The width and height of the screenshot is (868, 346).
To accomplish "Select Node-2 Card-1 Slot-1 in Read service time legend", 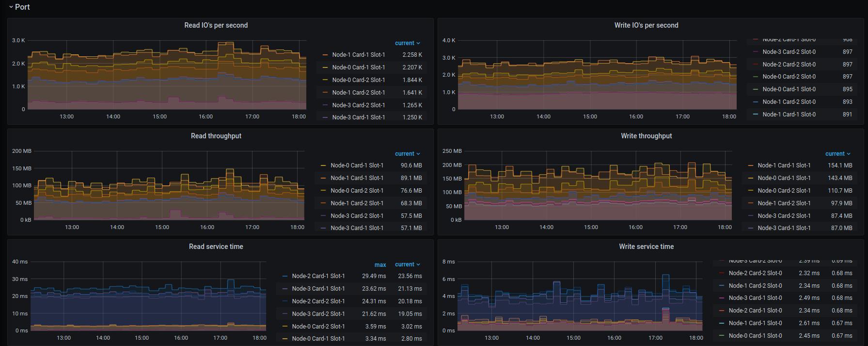I will coord(318,276).
